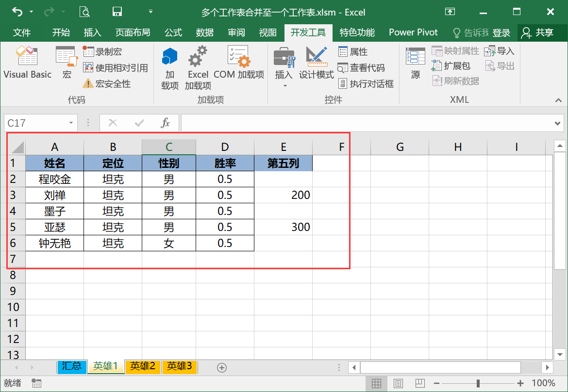Switch to Data (数据) tab

[x=205, y=33]
